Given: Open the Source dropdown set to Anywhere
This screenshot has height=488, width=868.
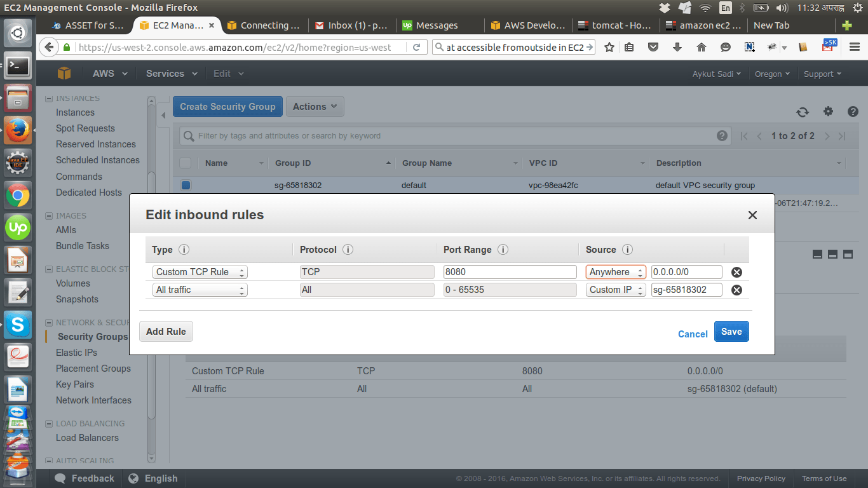Looking at the screenshot, I should (x=615, y=272).
